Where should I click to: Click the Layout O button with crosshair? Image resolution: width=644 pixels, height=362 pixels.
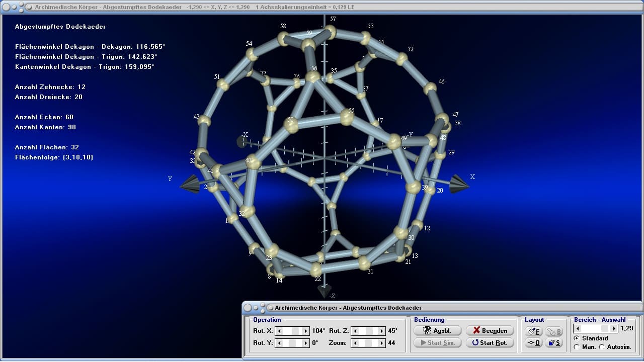[x=533, y=343]
